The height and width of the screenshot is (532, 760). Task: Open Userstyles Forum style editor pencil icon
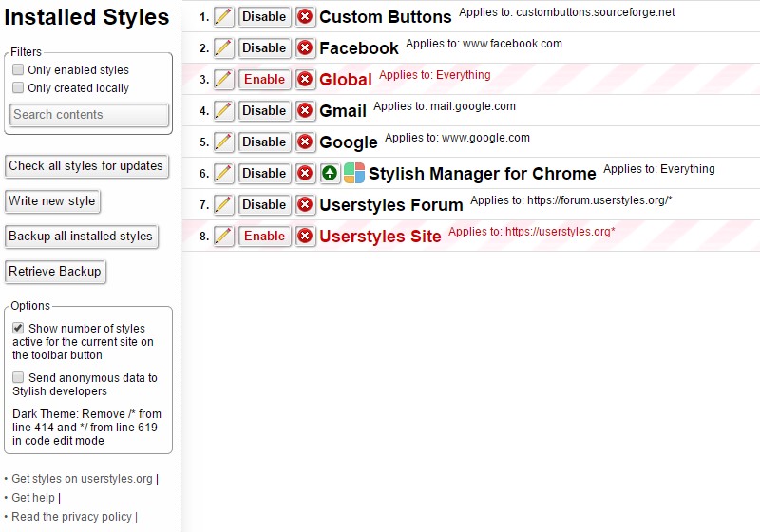(223, 205)
